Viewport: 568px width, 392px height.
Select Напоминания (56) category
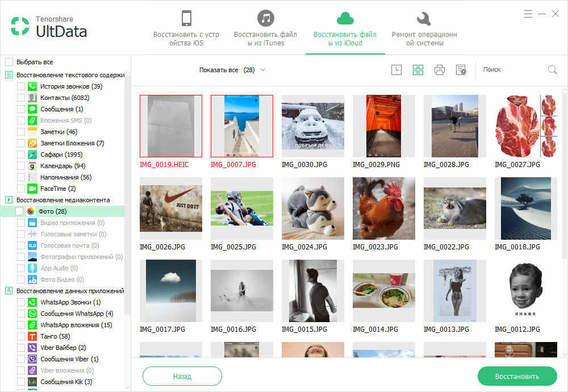65,177
